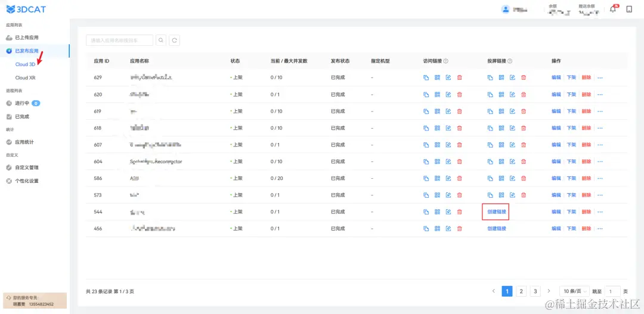
Task: Show access link QR code for app 586
Action: click(438, 178)
